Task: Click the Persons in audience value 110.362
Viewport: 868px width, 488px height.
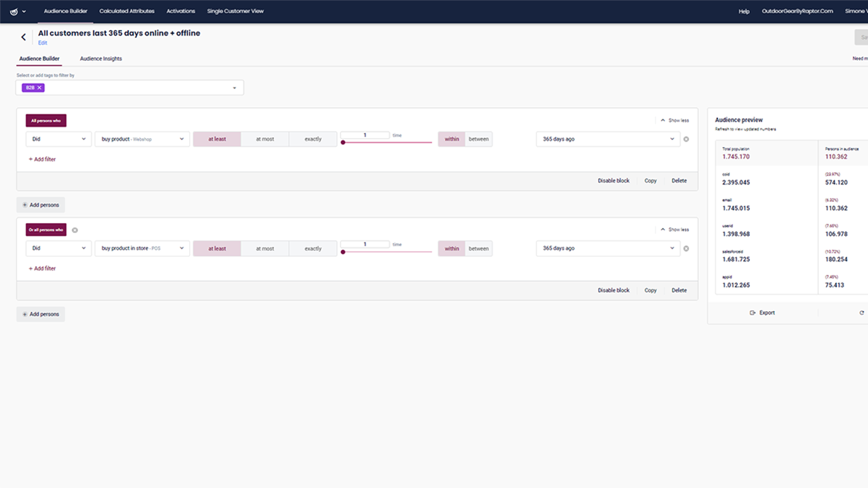Action: [836, 157]
